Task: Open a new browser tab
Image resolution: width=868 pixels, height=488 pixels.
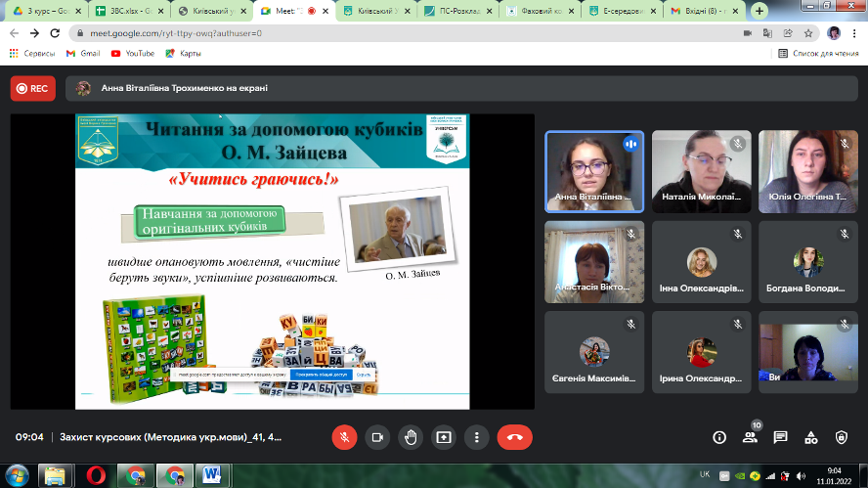Action: tap(759, 11)
